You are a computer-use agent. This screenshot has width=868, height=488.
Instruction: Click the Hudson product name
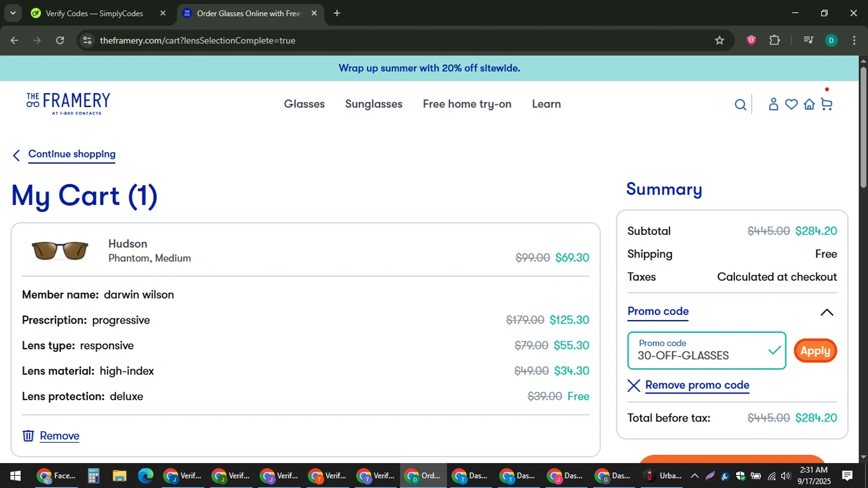click(x=128, y=244)
